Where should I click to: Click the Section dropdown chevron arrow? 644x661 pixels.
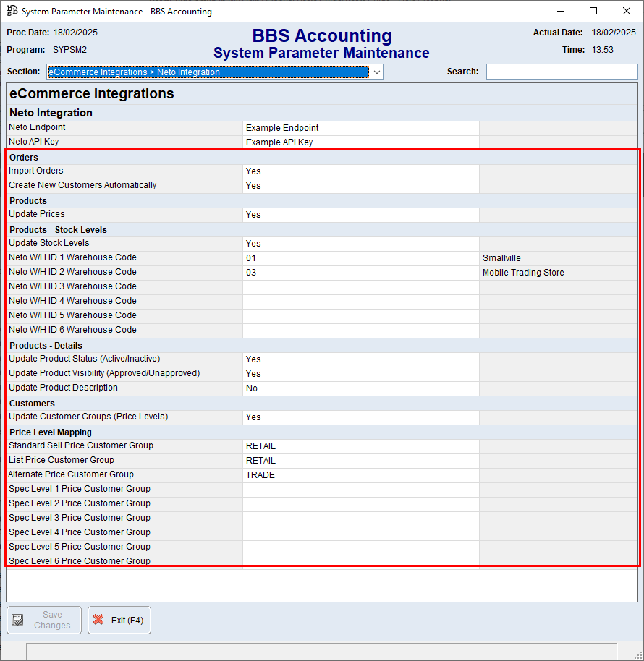(x=376, y=72)
